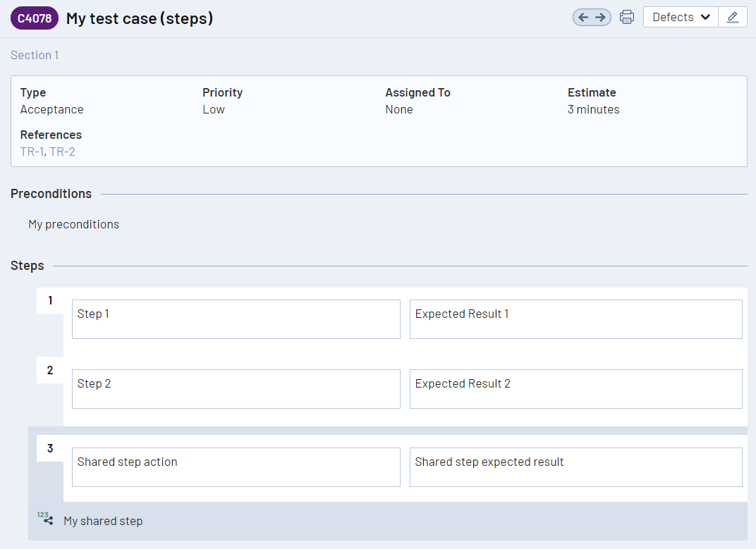
Task: Go to the next test case arrow
Action: tap(601, 18)
